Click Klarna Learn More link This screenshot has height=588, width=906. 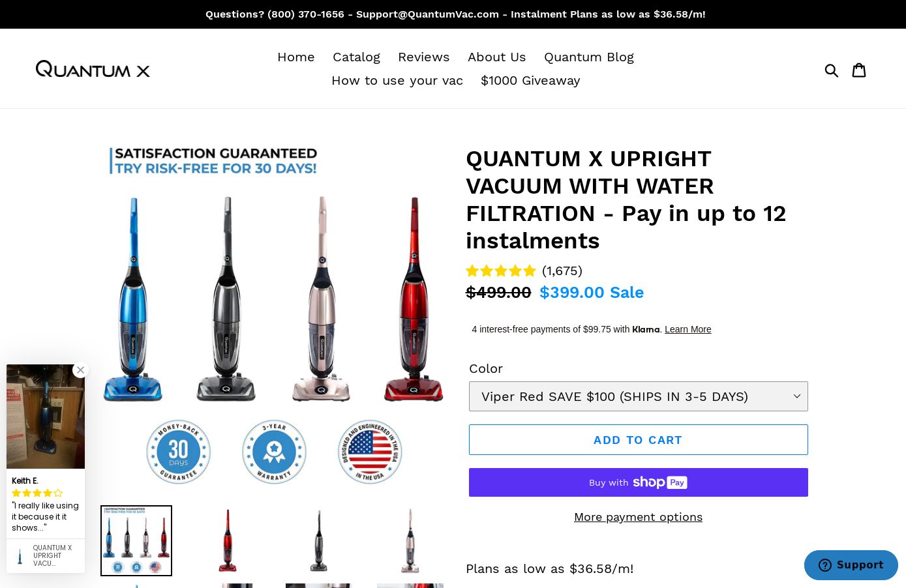pos(688,329)
